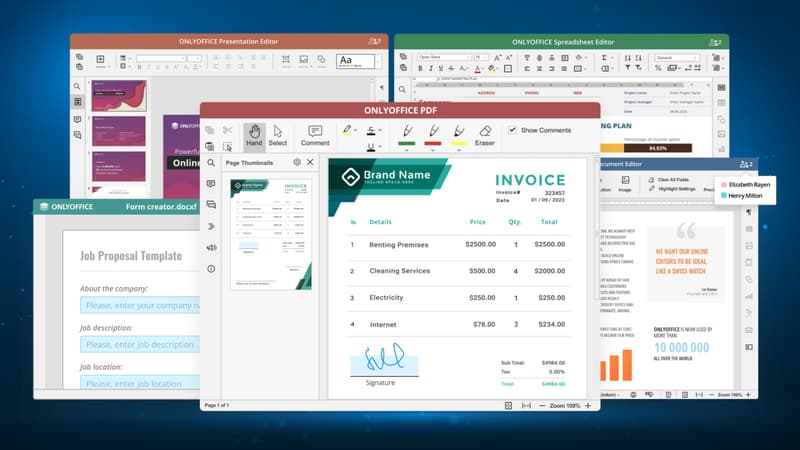Image resolution: width=800 pixels, height=450 pixels.
Task: Expand highlight color dropdown arrow in PDF
Action: click(x=355, y=131)
